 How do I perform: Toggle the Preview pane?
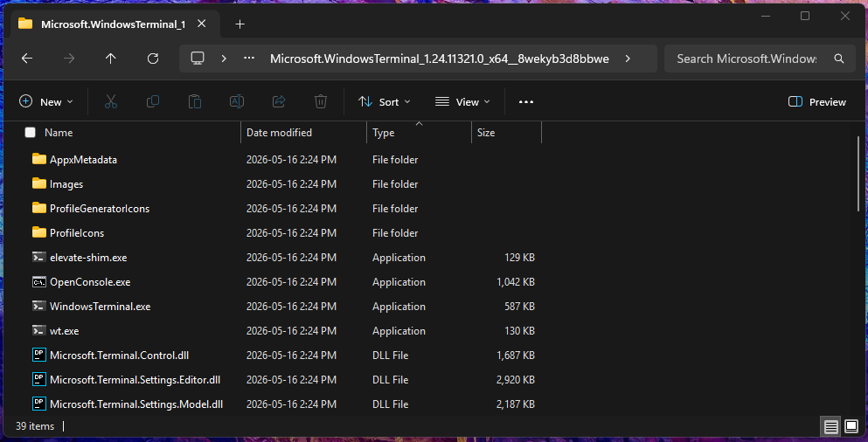817,102
